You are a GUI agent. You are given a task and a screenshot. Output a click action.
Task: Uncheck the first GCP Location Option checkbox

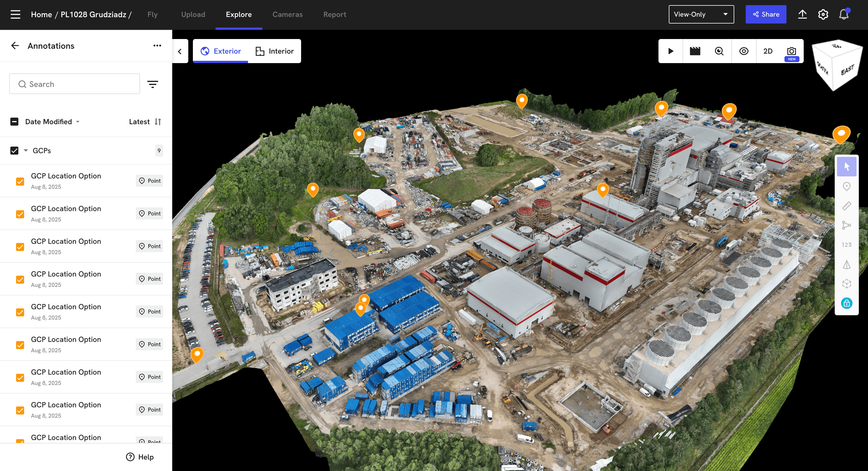point(20,182)
